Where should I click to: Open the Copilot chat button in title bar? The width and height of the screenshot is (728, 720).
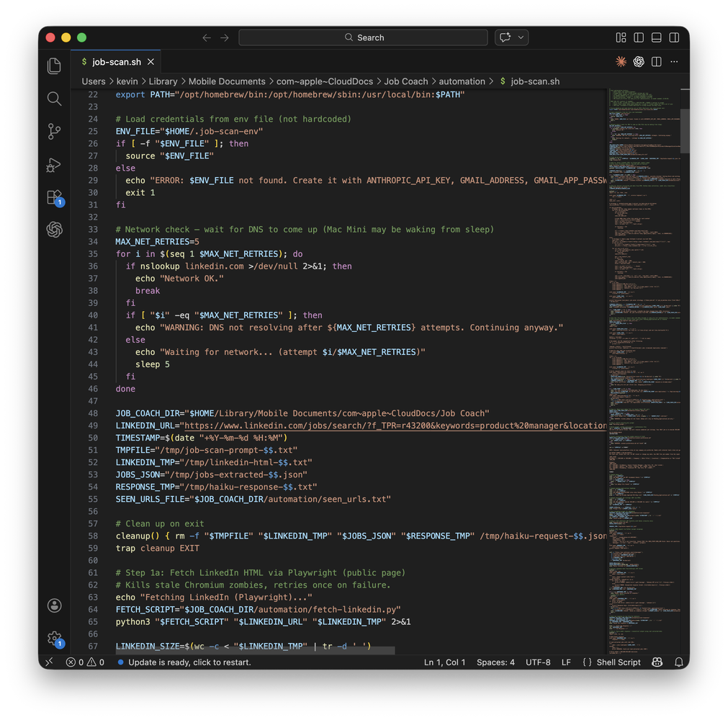coord(505,37)
